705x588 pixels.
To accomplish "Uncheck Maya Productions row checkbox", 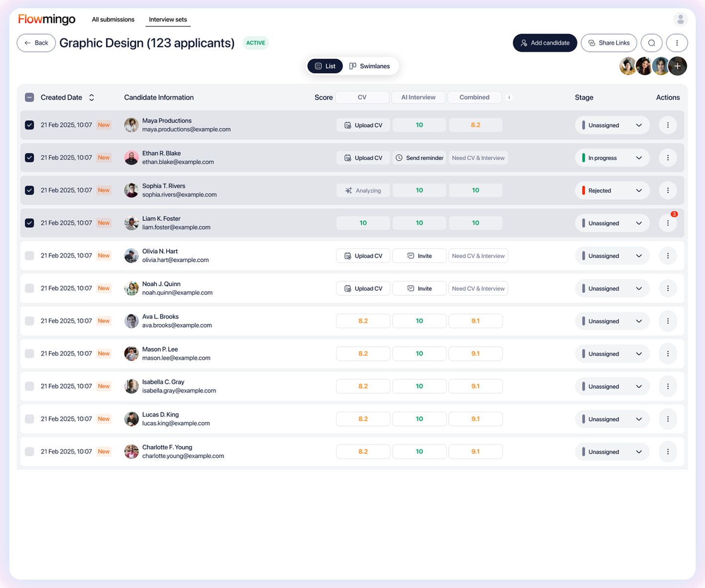I will (29, 125).
